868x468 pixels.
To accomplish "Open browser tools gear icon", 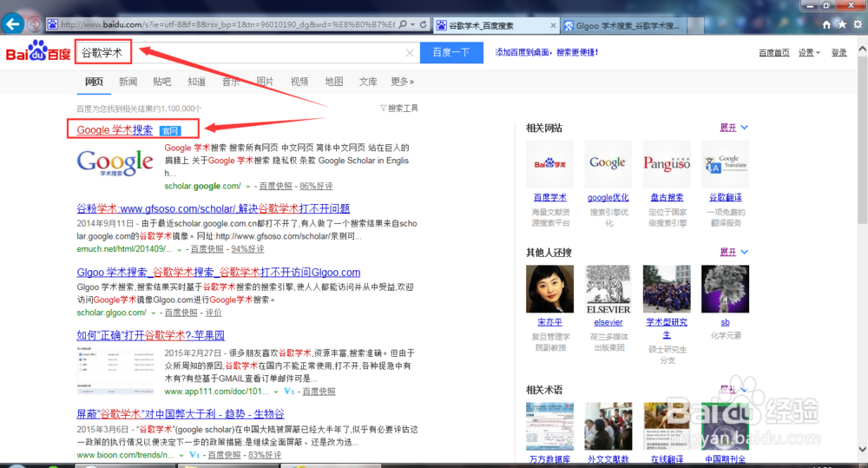I will point(858,24).
